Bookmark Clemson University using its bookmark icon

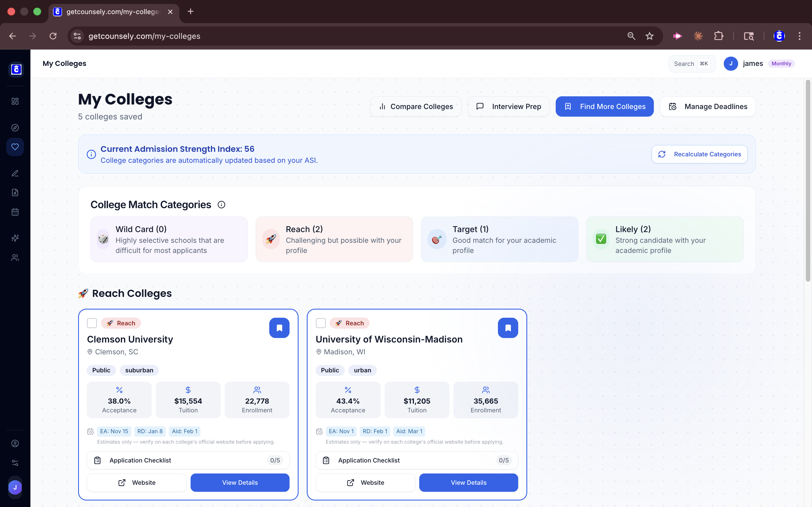coord(279,328)
